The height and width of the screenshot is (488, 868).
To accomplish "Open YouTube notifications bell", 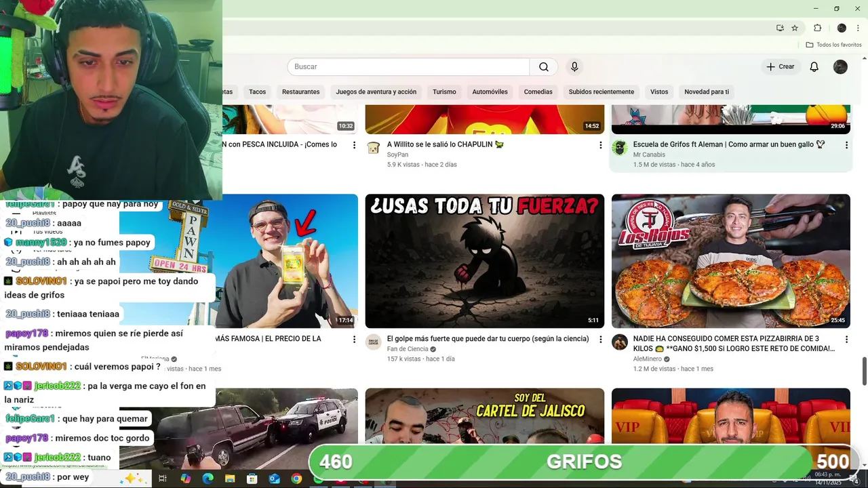I will coord(814,66).
